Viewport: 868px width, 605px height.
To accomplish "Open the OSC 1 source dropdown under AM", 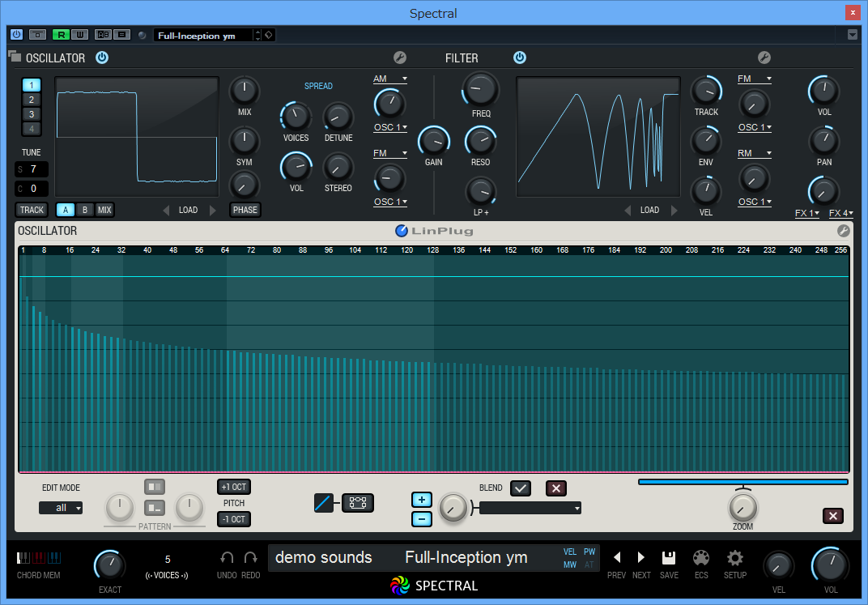I will coord(390,127).
